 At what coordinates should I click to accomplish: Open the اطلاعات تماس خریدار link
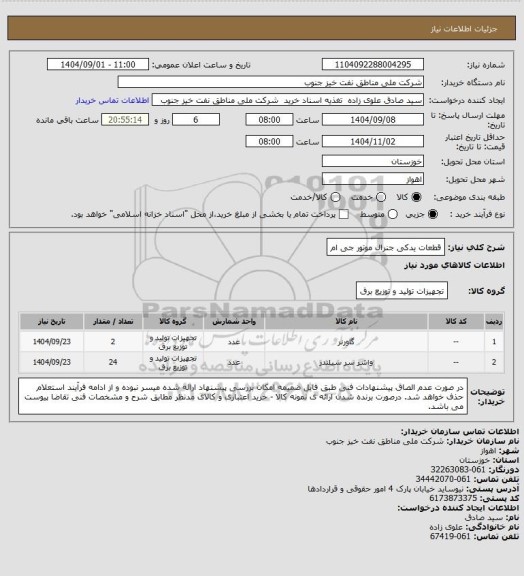[112, 100]
